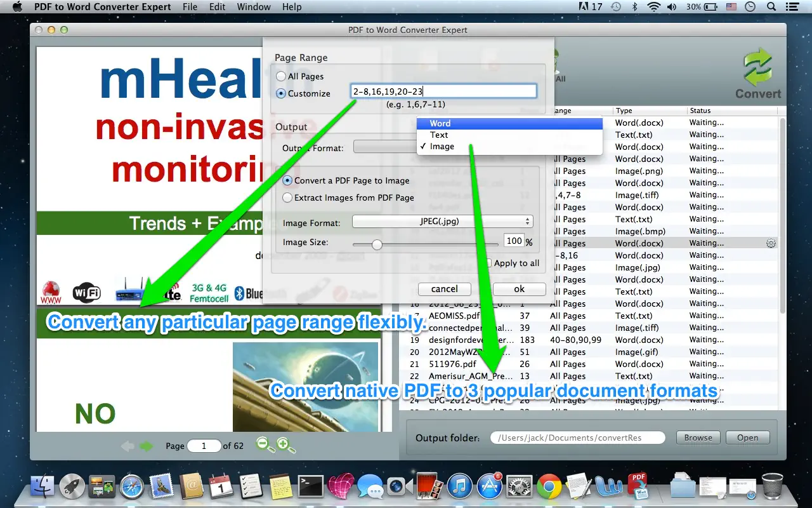The height and width of the screenshot is (508, 812).
Task: Click the Output folder path field
Action: click(x=578, y=438)
